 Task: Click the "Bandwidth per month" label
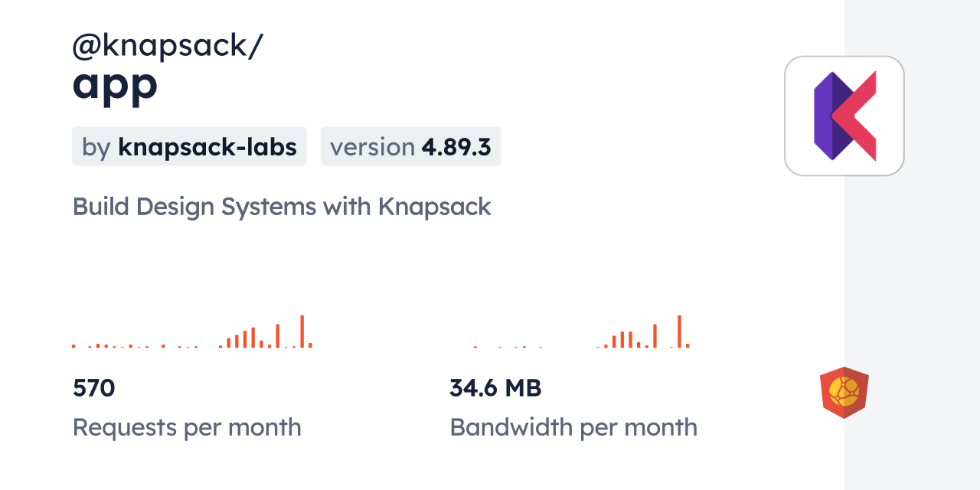click(x=573, y=427)
